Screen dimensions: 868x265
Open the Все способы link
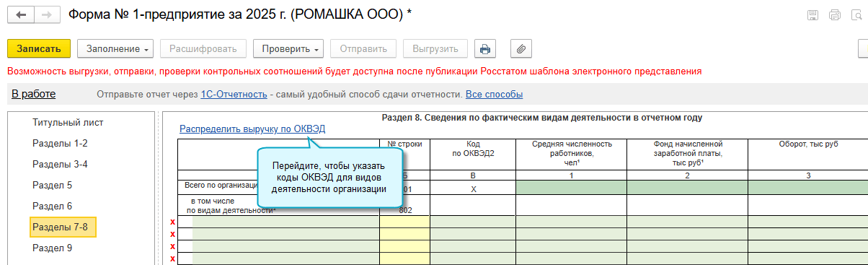coord(494,95)
